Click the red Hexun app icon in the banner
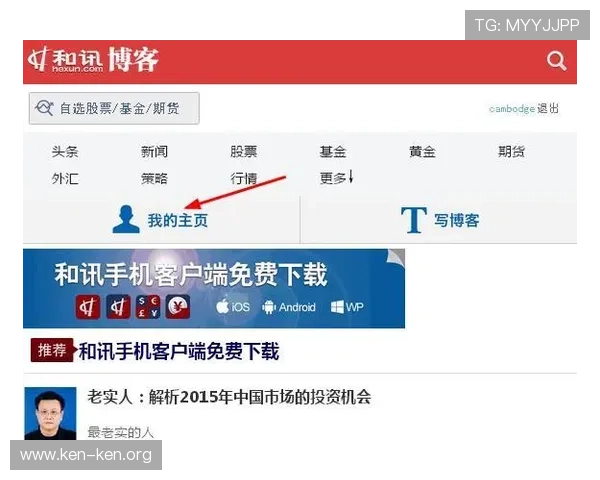The width and height of the screenshot is (600, 480). coord(88,307)
